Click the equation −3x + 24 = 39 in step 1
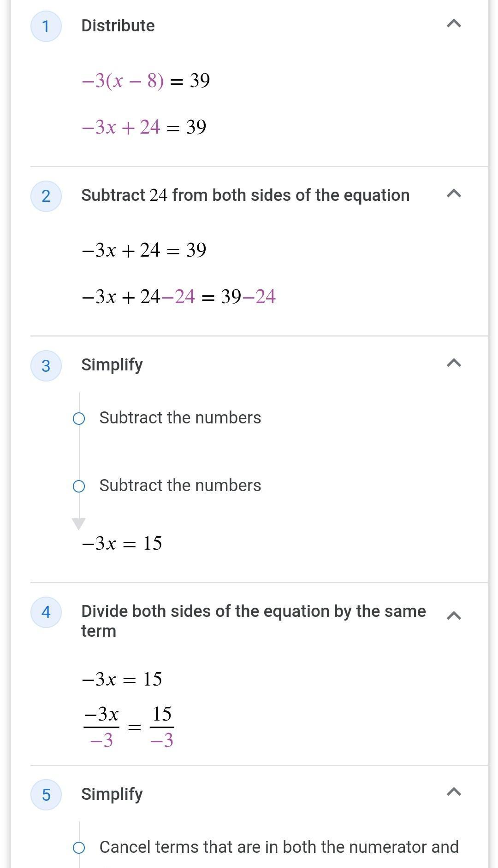This screenshot has width=498, height=868. (x=144, y=127)
